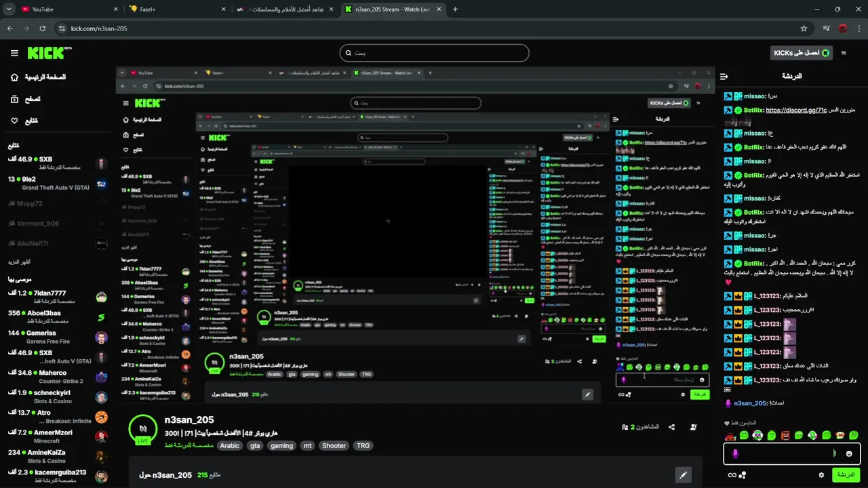868x488 pixels.
Task: Select the gaming tag
Action: coord(281,446)
